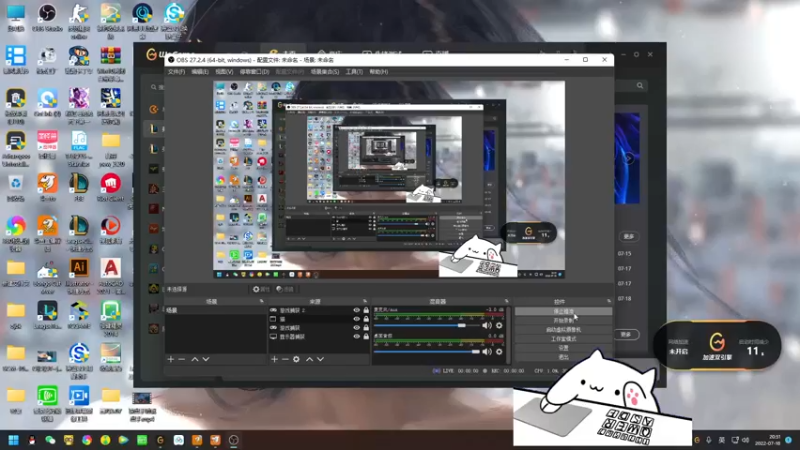The image size is (800, 450).
Task: Open 桌面音频 audio settings gear
Action: coord(499,352)
